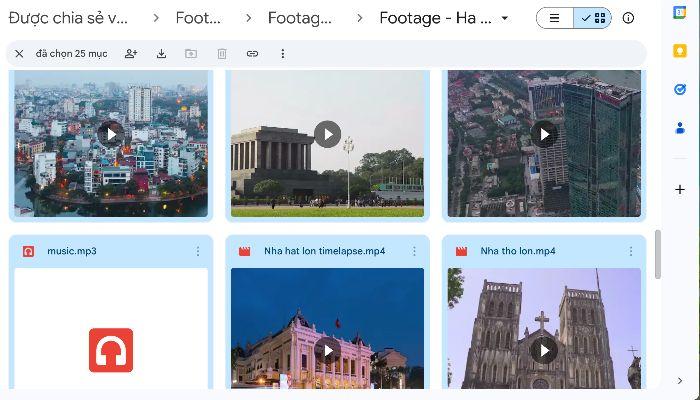
Task: Get add-ons plus icon
Action: [679, 190]
